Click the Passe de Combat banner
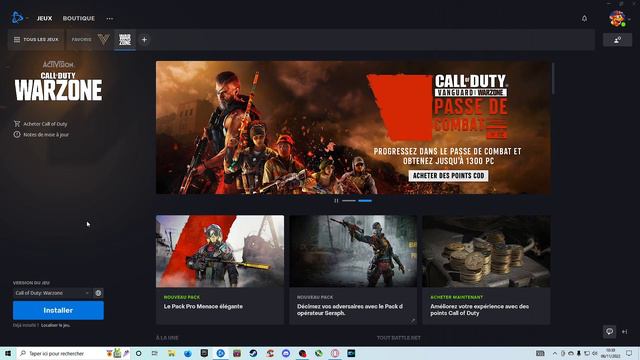This screenshot has width=640, height=360. 353,127
